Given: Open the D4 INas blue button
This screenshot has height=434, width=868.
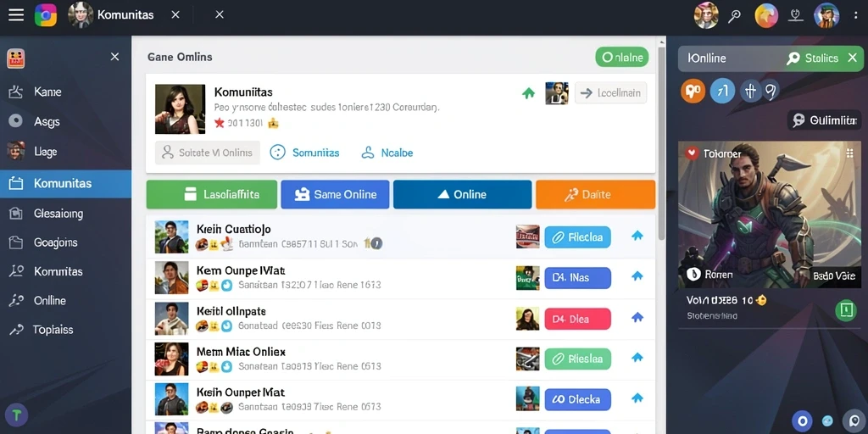Looking at the screenshot, I should click(577, 278).
